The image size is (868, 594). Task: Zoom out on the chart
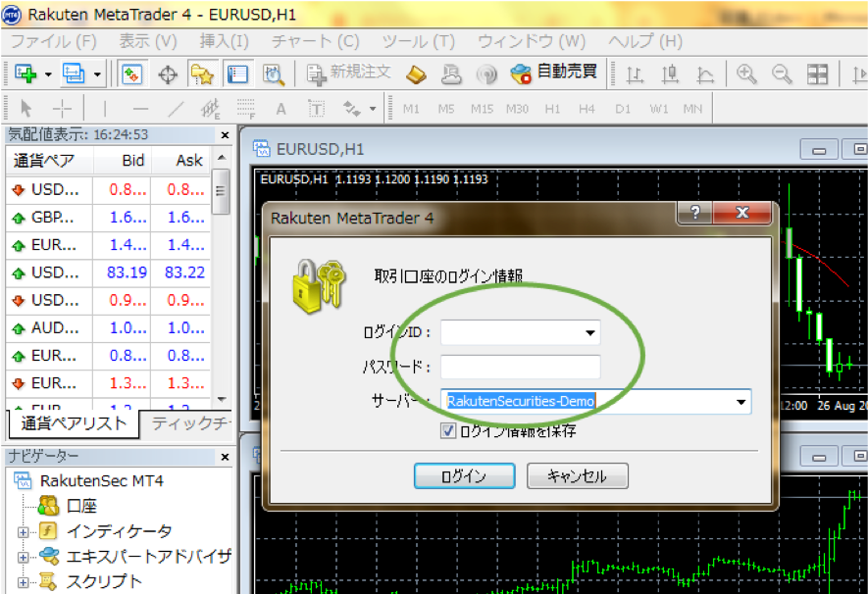[x=782, y=74]
